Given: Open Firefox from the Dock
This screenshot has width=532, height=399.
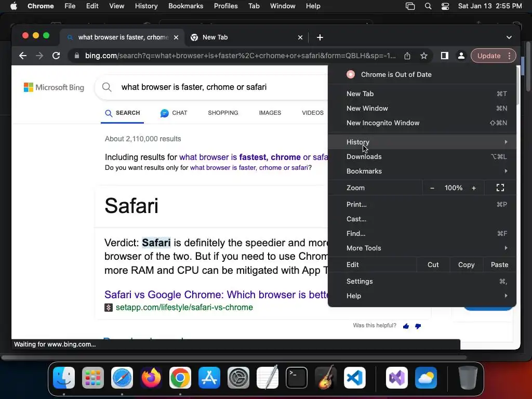Looking at the screenshot, I should pos(151,378).
